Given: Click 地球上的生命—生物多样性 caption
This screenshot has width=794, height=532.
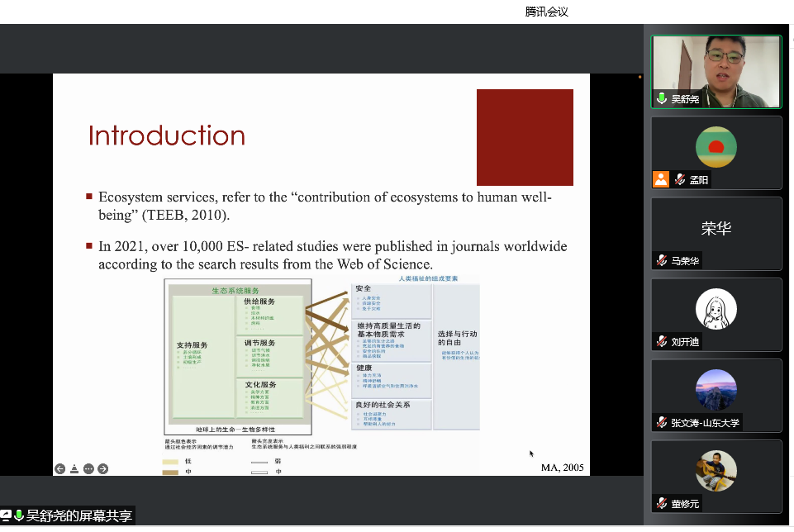Looking at the screenshot, I should coord(235,430).
